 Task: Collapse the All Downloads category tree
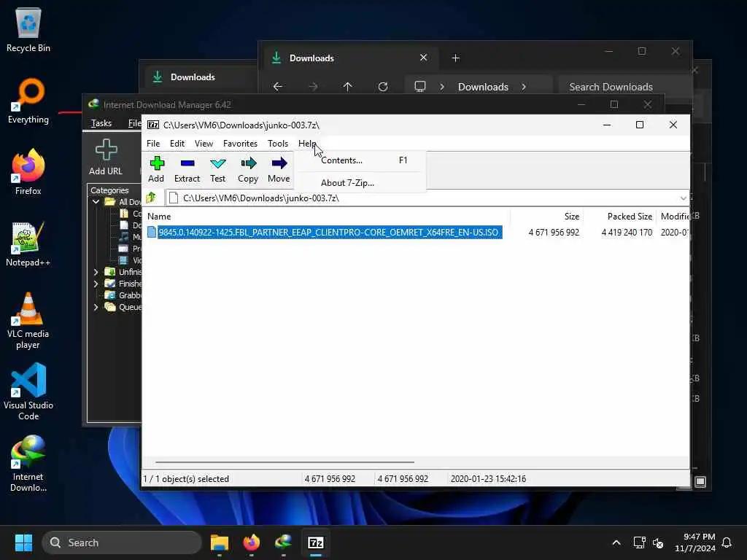pyautogui.click(x=96, y=202)
